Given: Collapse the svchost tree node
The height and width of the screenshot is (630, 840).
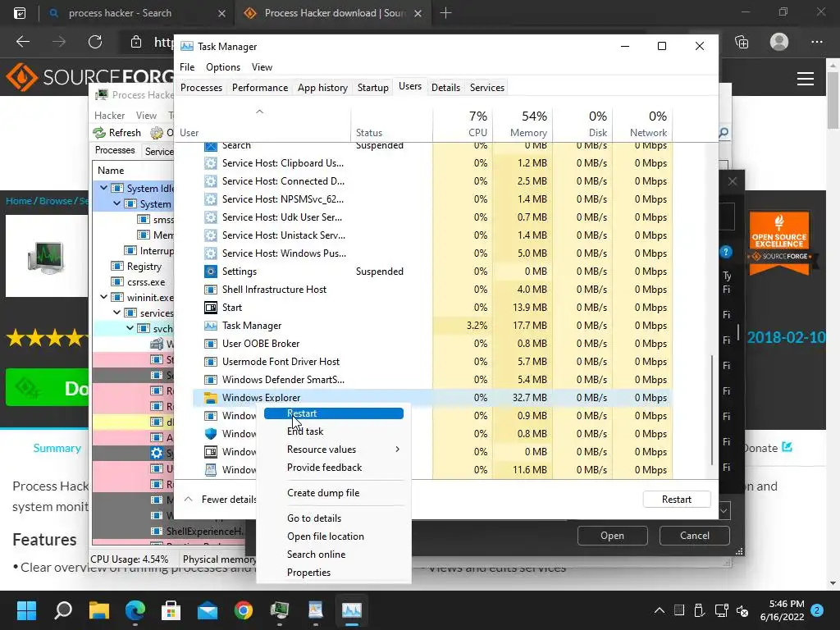Looking at the screenshot, I should tap(130, 328).
